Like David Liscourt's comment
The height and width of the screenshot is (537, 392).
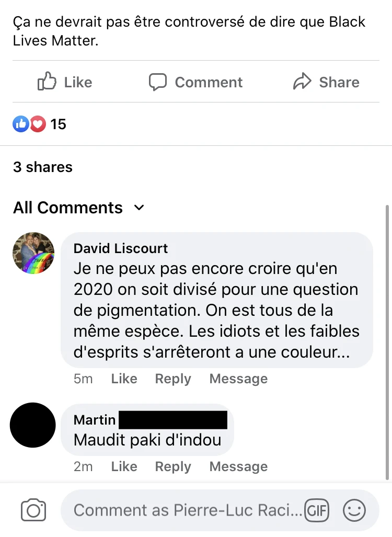pyautogui.click(x=124, y=379)
